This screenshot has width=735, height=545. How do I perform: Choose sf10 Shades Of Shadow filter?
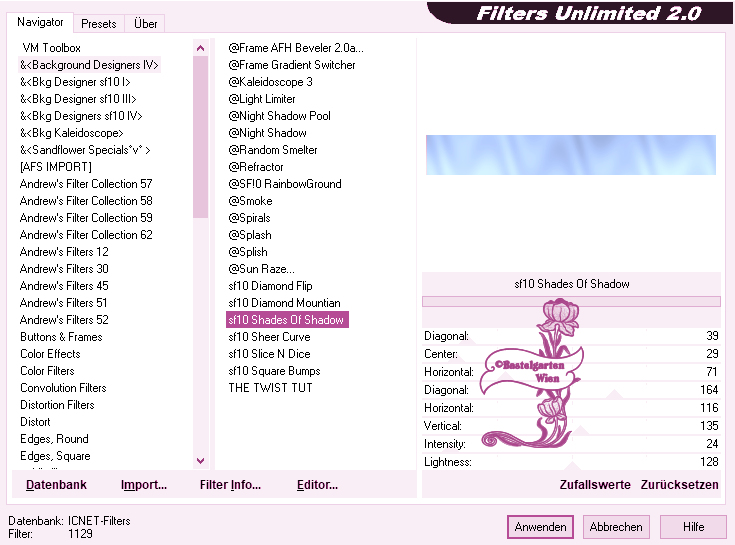tap(287, 320)
